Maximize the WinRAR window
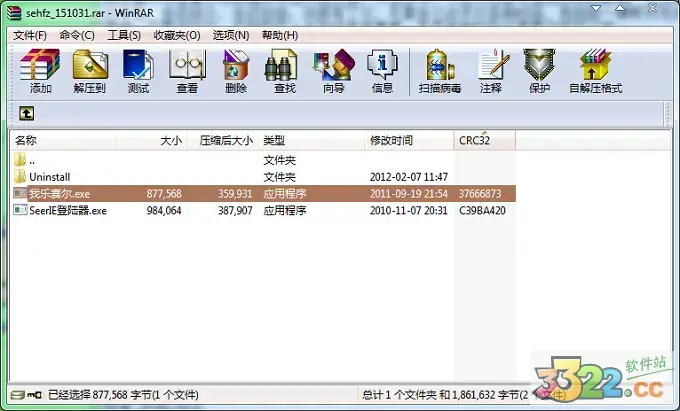Screen dimensions: 680x411 [x=620, y=8]
